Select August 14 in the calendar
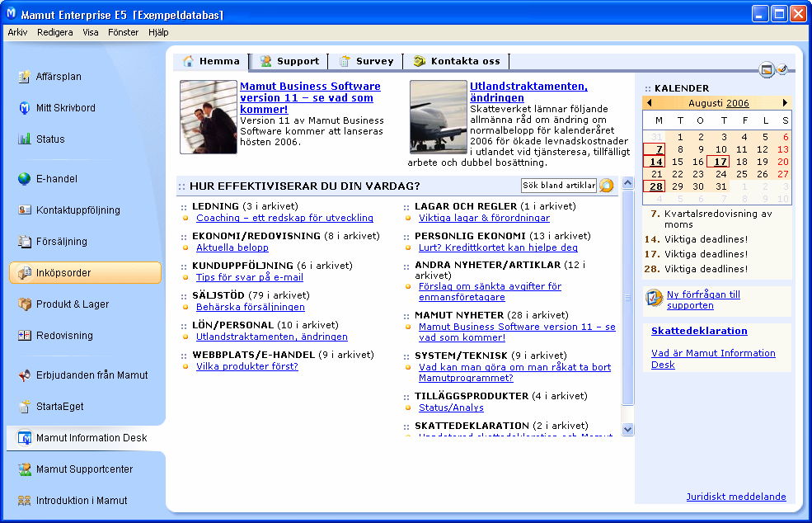The width and height of the screenshot is (812, 523). click(654, 162)
